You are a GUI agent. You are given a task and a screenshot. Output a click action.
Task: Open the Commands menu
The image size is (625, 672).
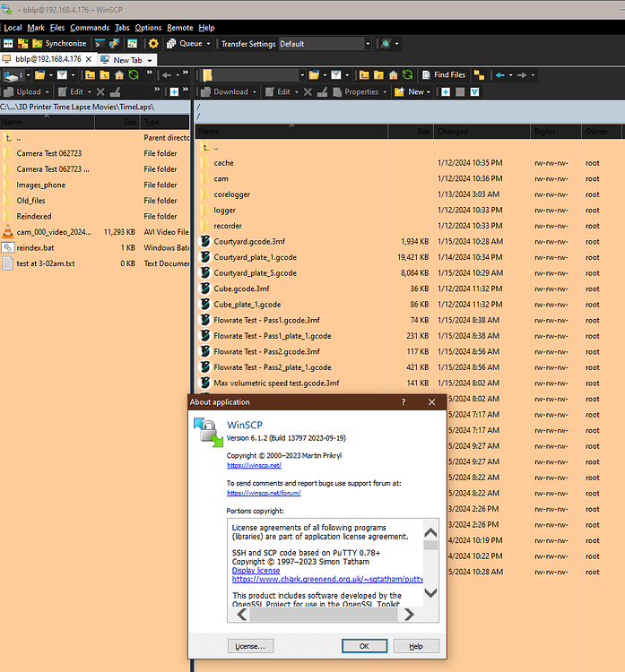click(90, 28)
